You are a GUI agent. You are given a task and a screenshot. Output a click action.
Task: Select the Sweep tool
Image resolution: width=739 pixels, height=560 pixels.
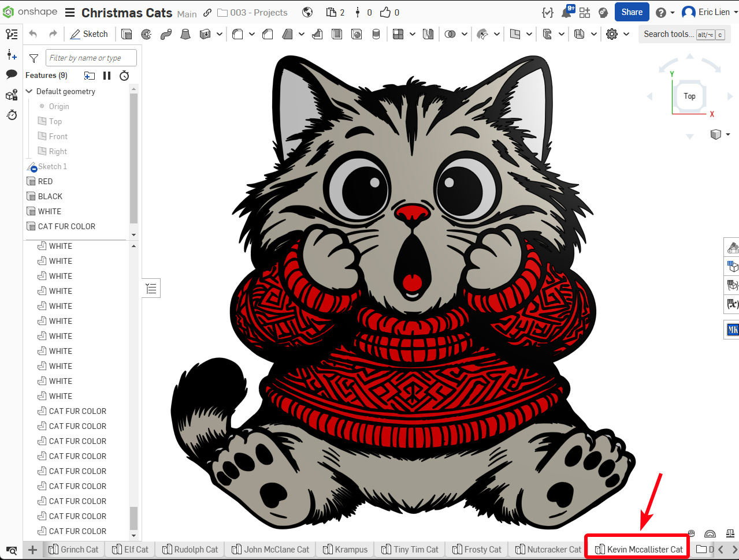coord(166,34)
